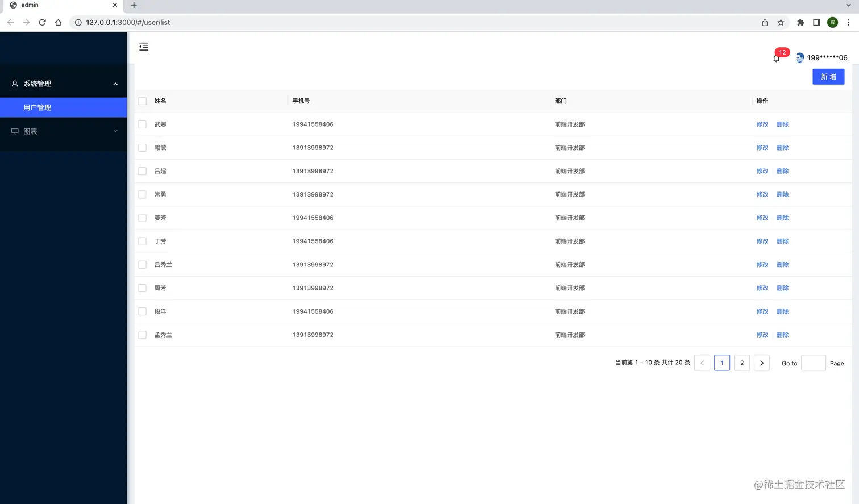Open notifications bell with badge 12
The width and height of the screenshot is (859, 504).
click(776, 58)
